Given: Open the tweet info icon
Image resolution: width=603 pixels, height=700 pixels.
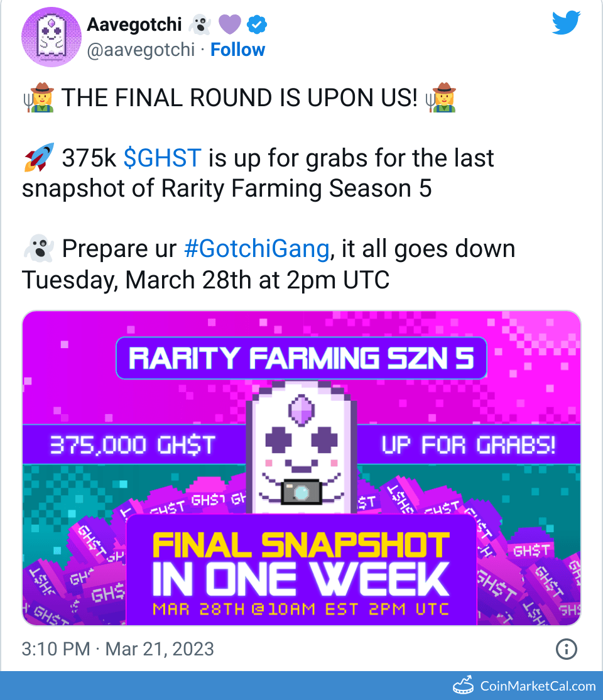Looking at the screenshot, I should 567,648.
